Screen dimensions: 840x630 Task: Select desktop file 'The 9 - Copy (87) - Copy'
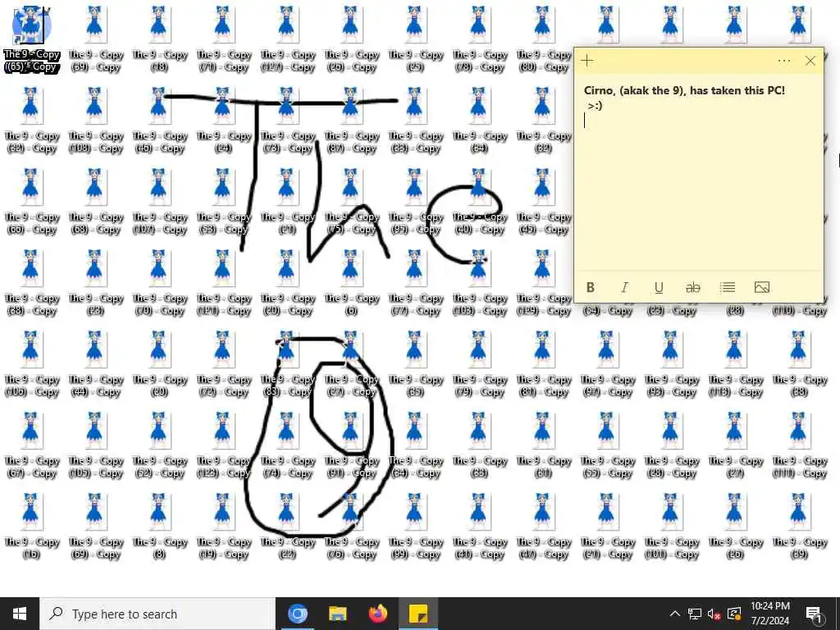(351, 120)
